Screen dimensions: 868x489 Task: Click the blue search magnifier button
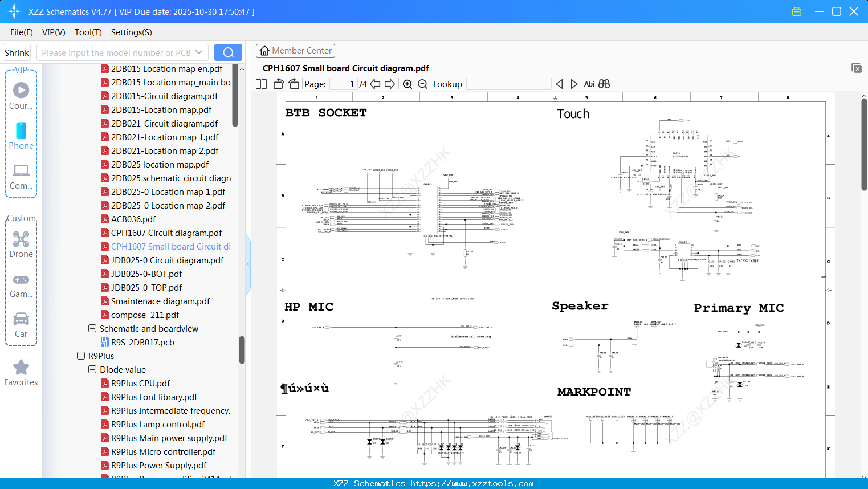pos(228,52)
